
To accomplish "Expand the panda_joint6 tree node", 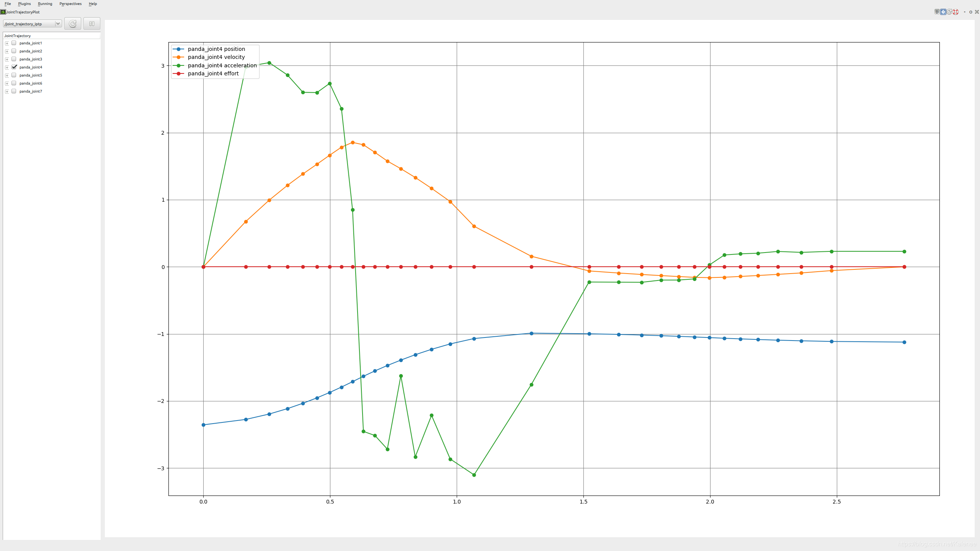I will [x=7, y=83].
